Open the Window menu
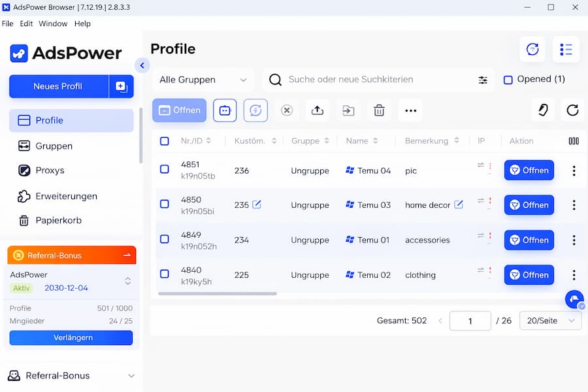This screenshot has width=588, height=392. [x=53, y=24]
